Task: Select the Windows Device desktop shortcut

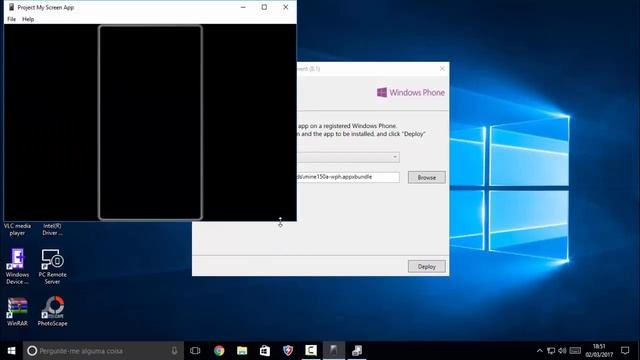Action: 17,267
